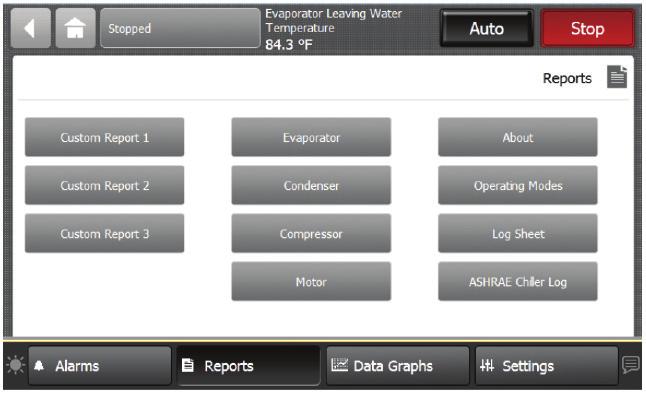Screen dimensions: 646x394
Task: Click the Reports document icon in header
Action: tap(617, 77)
